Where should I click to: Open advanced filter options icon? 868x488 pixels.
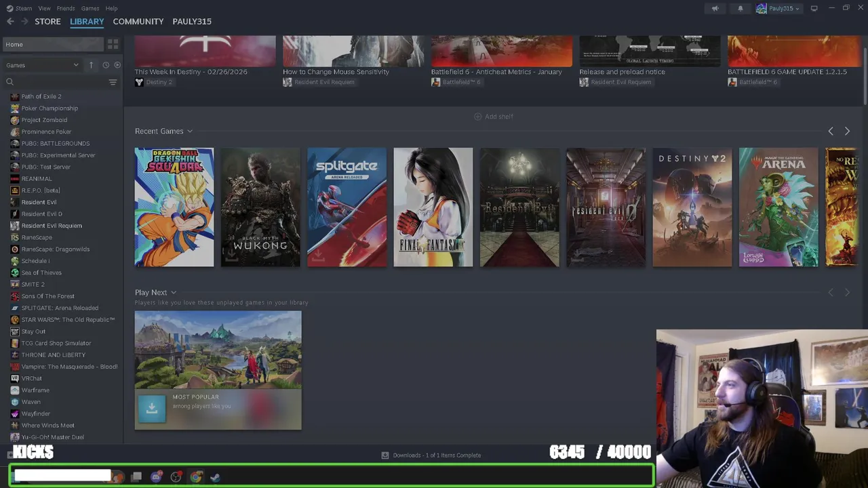click(x=113, y=82)
